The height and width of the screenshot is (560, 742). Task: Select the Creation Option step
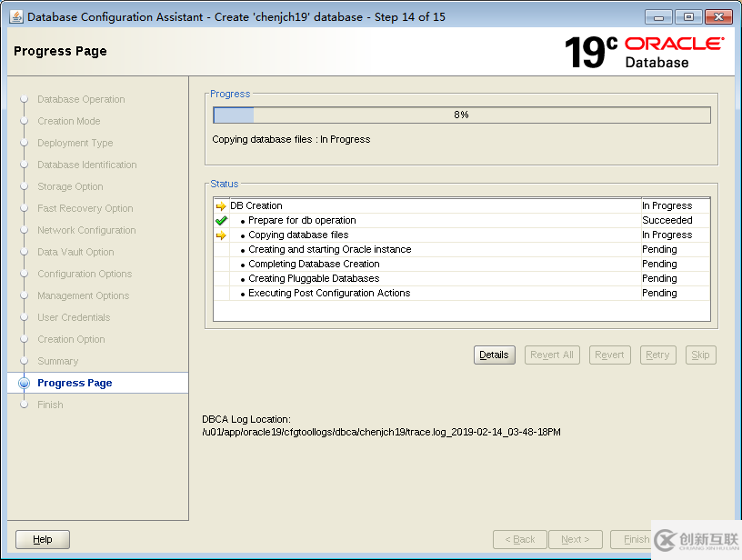pyautogui.click(x=71, y=339)
